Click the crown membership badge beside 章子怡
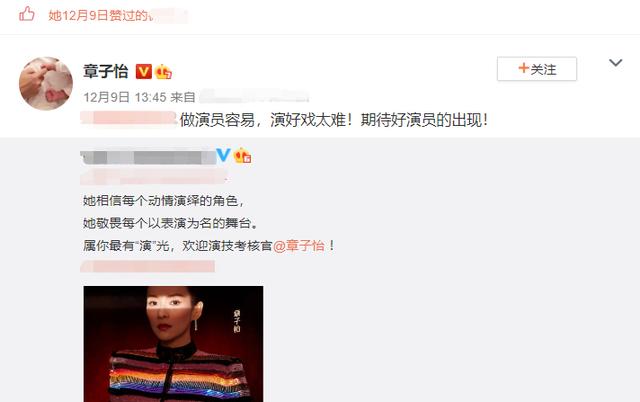Viewport: 640px width, 402px height. pos(163,72)
